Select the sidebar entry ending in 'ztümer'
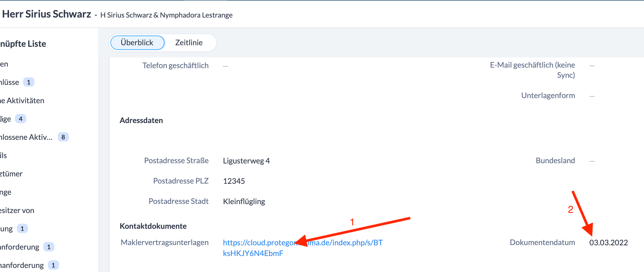Screen dimensions: 644x272 pyautogui.click(x=11, y=174)
